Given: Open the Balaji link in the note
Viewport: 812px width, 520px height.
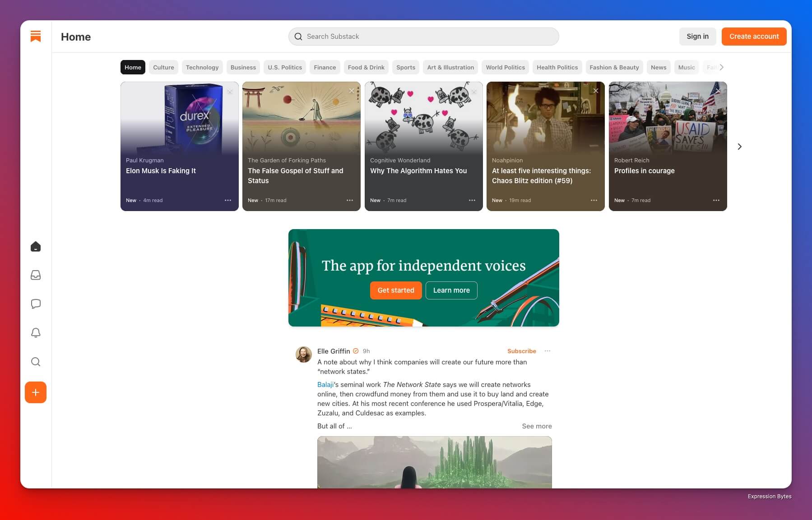Looking at the screenshot, I should coord(325,385).
